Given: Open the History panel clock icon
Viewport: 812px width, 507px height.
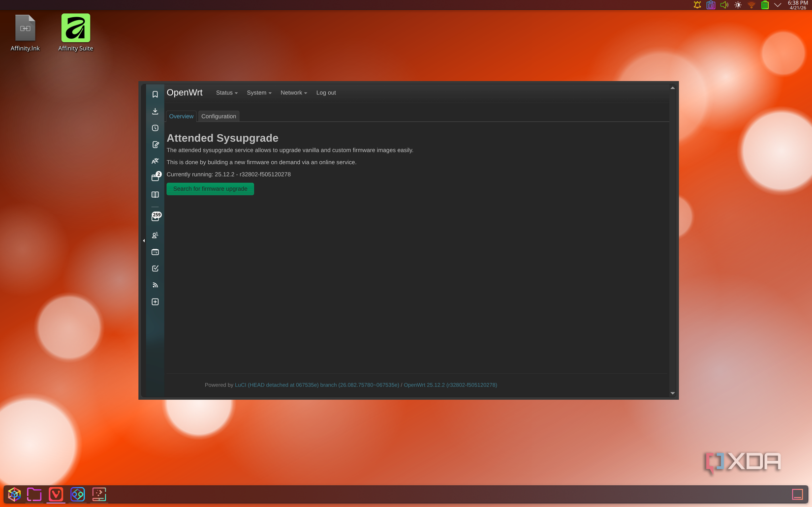Looking at the screenshot, I should [155, 128].
